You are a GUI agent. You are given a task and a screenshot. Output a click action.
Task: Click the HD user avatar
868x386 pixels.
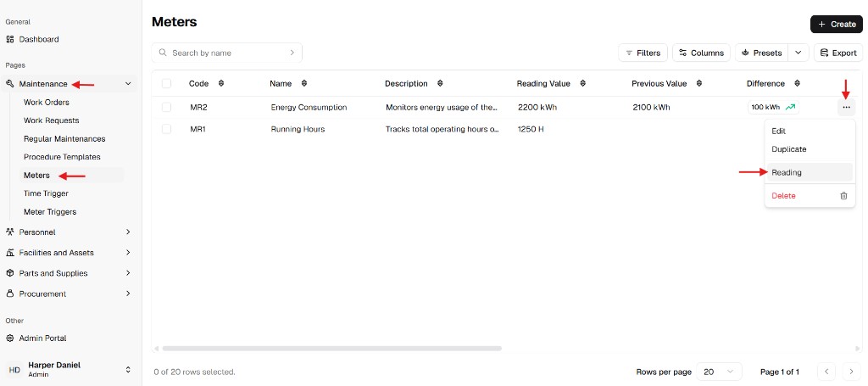(x=15, y=369)
